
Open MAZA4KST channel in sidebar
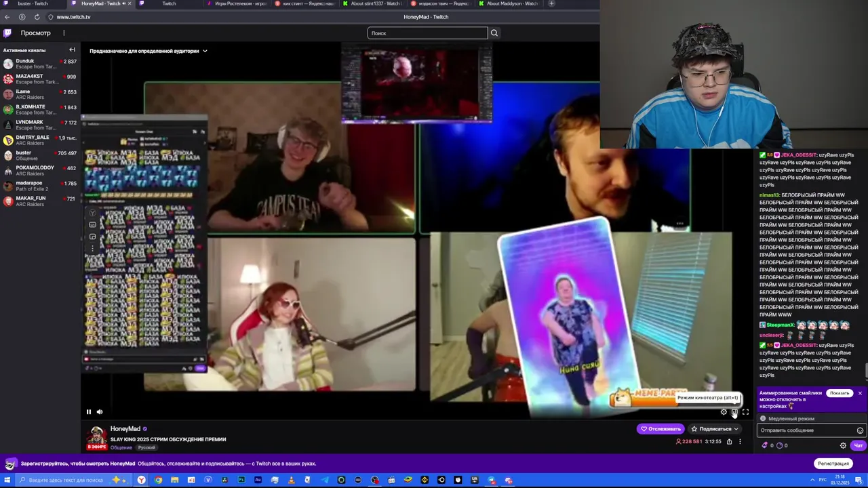[x=40, y=79]
